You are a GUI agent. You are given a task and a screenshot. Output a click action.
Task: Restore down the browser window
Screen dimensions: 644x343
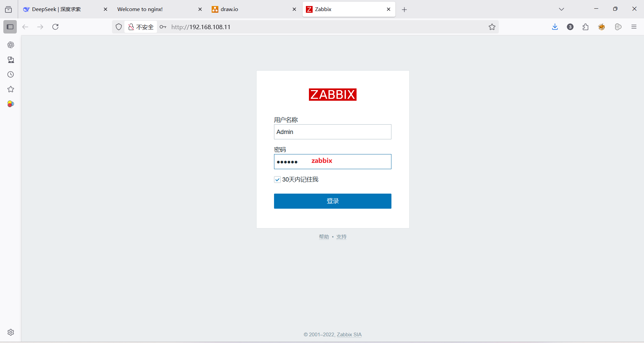(x=615, y=9)
